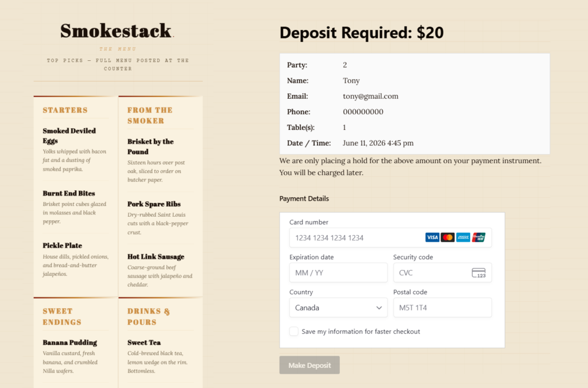Viewport: 588px width, 388px height.
Task: Focus the Security code CVC field
Action: click(443, 273)
